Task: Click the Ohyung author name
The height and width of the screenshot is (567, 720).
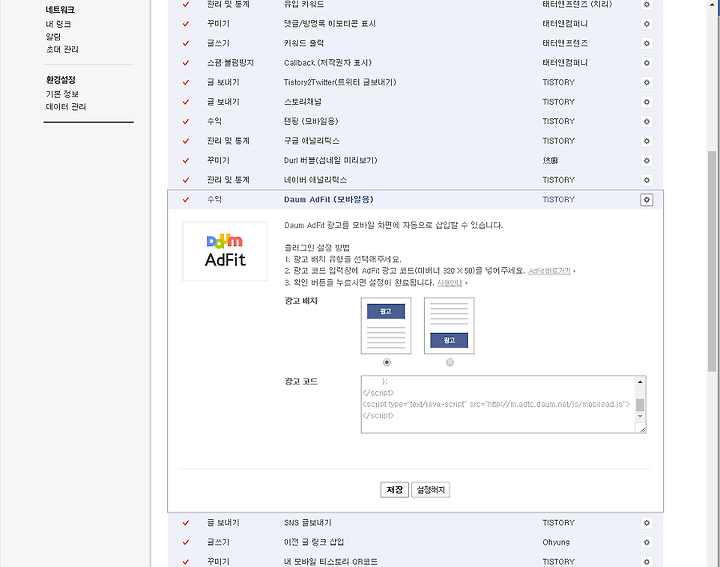Action: click(x=556, y=542)
